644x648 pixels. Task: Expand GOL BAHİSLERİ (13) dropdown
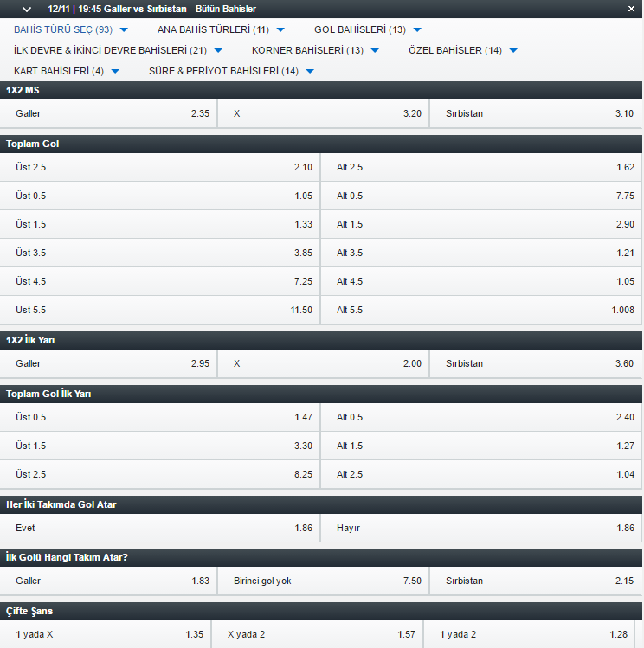[368, 29]
